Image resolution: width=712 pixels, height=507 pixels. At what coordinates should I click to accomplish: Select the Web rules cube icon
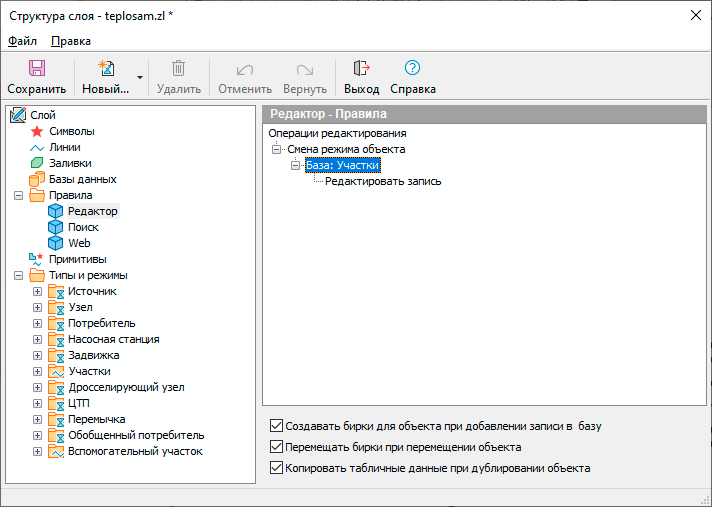pyautogui.click(x=55, y=243)
